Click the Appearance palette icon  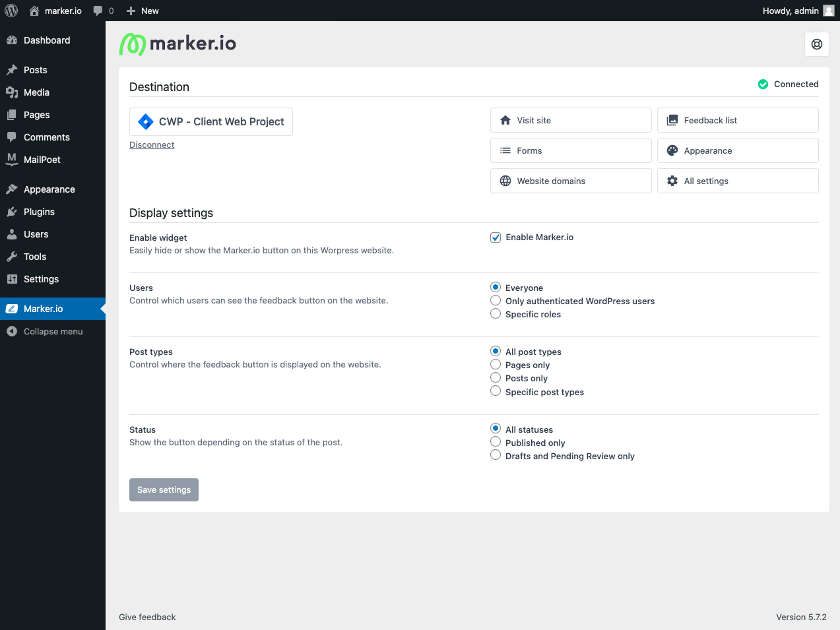click(672, 150)
